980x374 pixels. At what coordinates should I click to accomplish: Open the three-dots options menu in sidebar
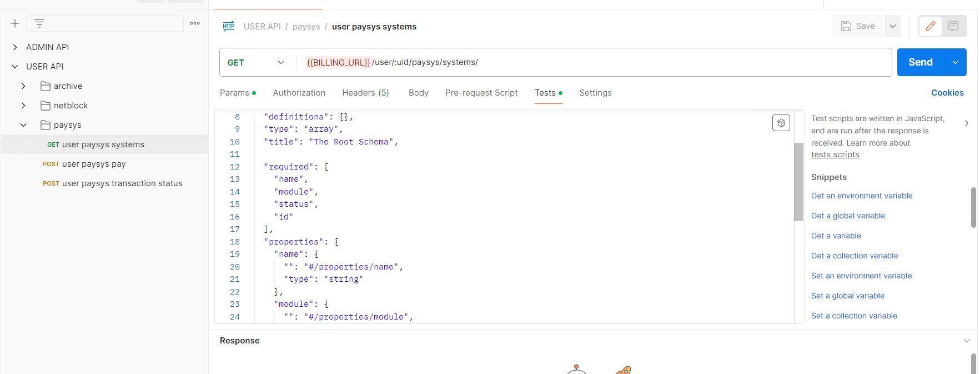pyautogui.click(x=195, y=23)
